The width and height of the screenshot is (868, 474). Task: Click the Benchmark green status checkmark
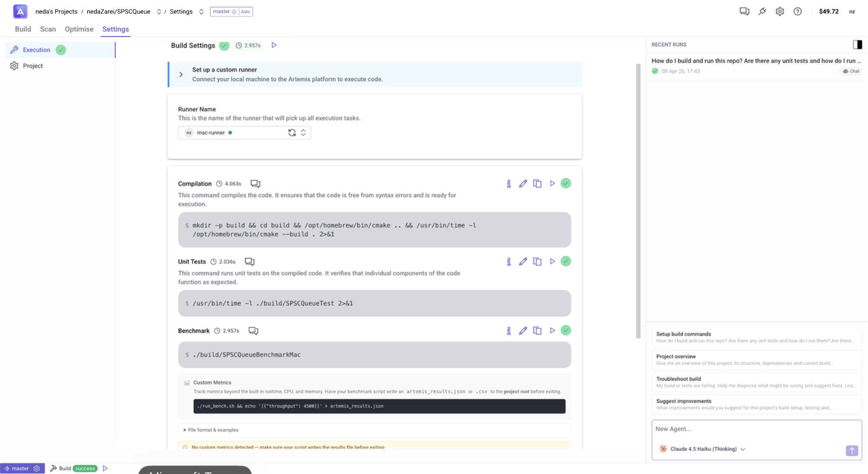(566, 331)
